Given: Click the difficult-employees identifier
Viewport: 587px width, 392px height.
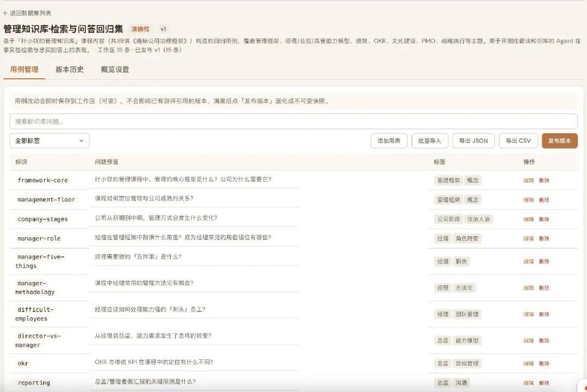Looking at the screenshot, I should (34, 314).
